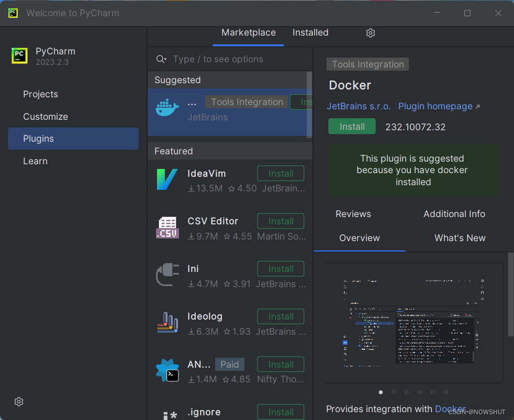514x420 pixels.
Task: Click the Tools Integration tag in Suggested row
Action: [x=247, y=102]
